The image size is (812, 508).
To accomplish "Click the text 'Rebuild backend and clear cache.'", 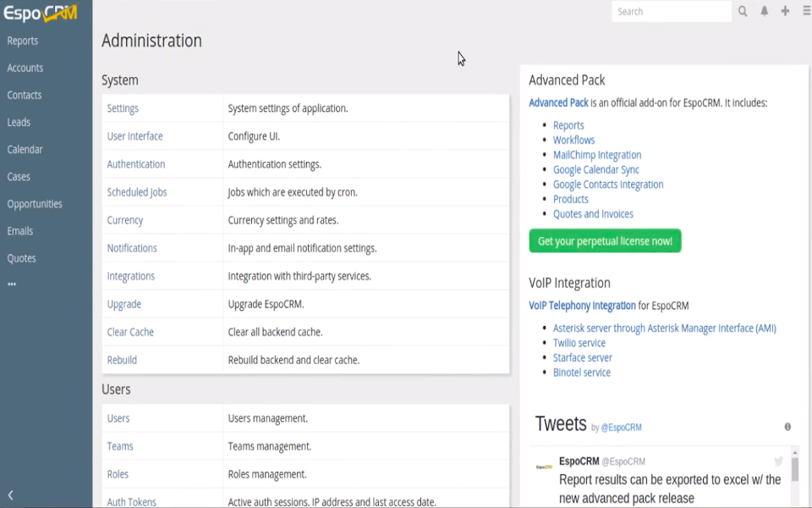I will tap(294, 361).
